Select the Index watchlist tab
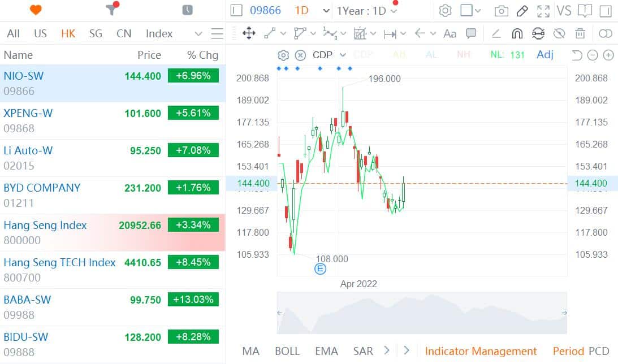The height and width of the screenshot is (364, 618). tap(159, 33)
